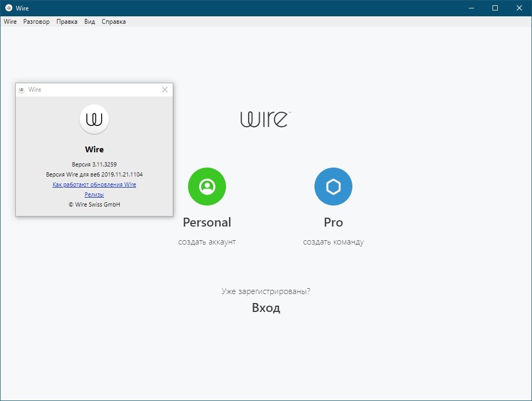Open link Как работают обновления Wire
Viewport: 532px width, 401px height.
click(94, 184)
